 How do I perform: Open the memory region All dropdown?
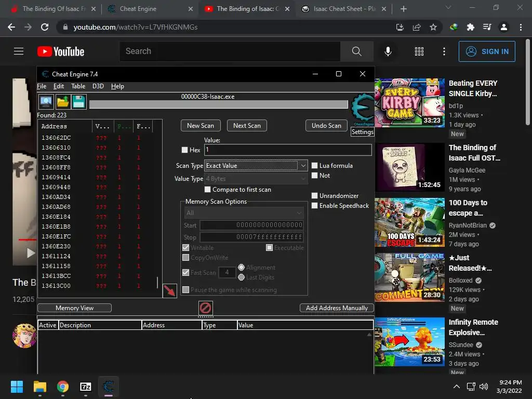pyautogui.click(x=244, y=212)
